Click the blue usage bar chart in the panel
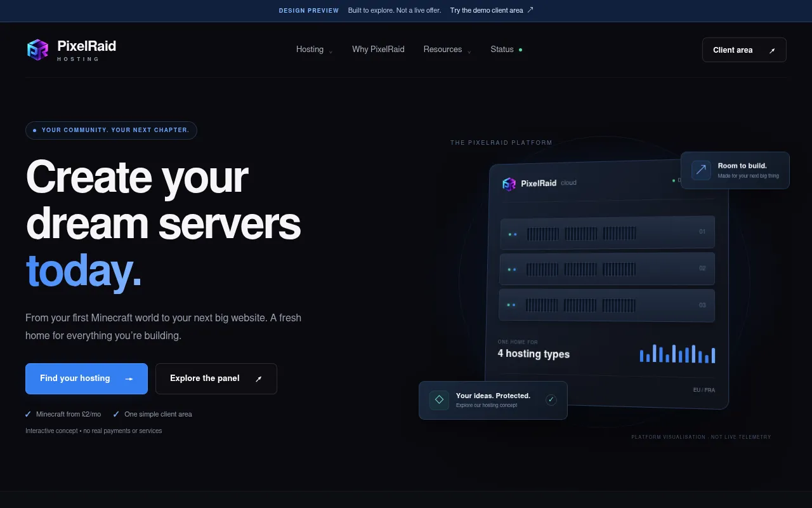This screenshot has height=508, width=812. [x=678, y=354]
